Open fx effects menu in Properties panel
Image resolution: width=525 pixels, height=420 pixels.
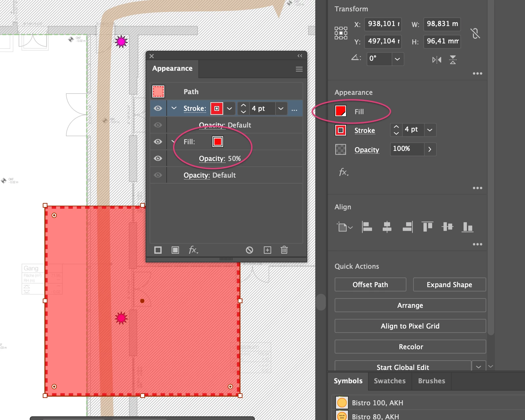tap(344, 172)
